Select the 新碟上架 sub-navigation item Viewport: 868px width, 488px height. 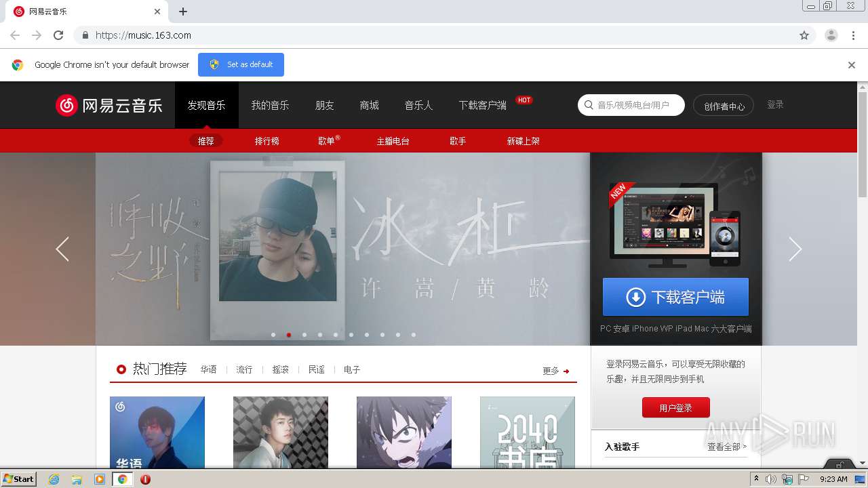(524, 141)
